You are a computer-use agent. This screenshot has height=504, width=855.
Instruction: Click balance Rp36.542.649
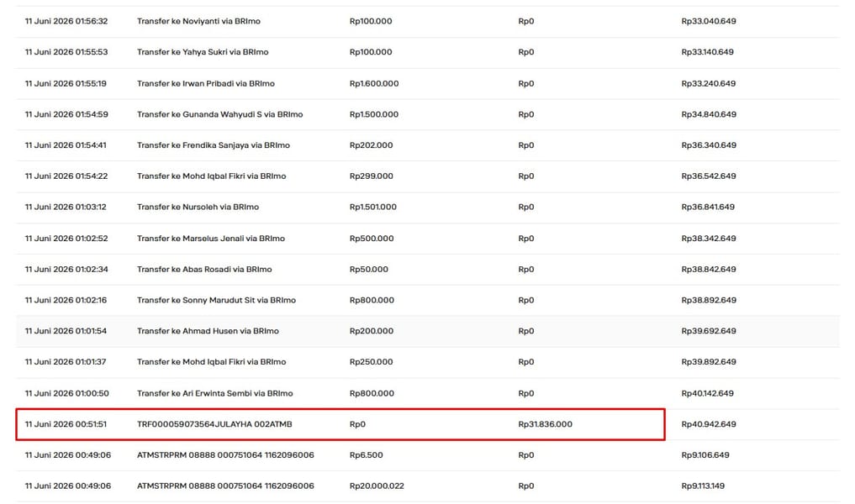click(709, 176)
